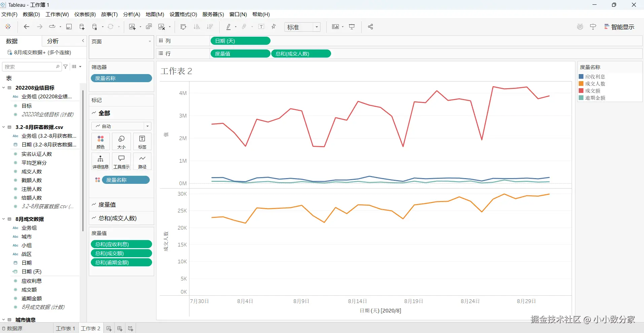Image resolution: width=644 pixels, height=333 pixels.
Task: Click the add new data source icon
Action: click(x=82, y=27)
